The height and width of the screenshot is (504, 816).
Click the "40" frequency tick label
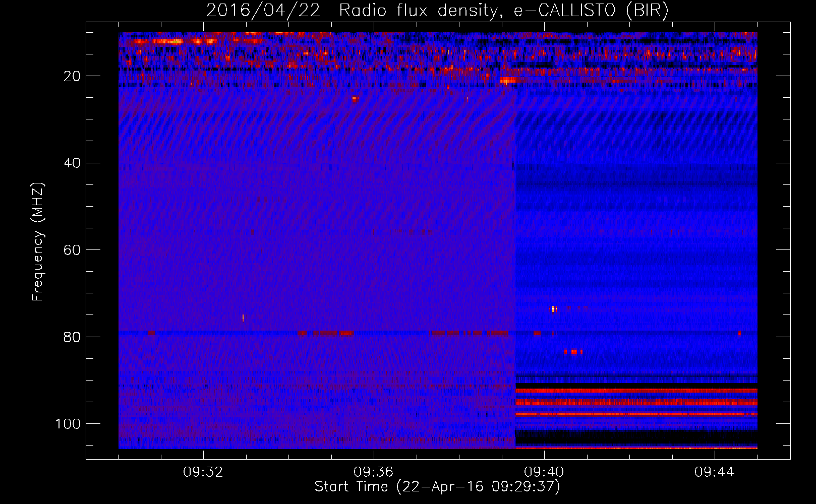tap(73, 163)
